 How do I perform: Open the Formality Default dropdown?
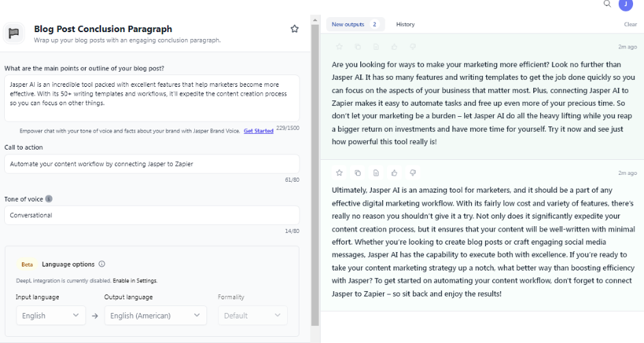pos(252,316)
